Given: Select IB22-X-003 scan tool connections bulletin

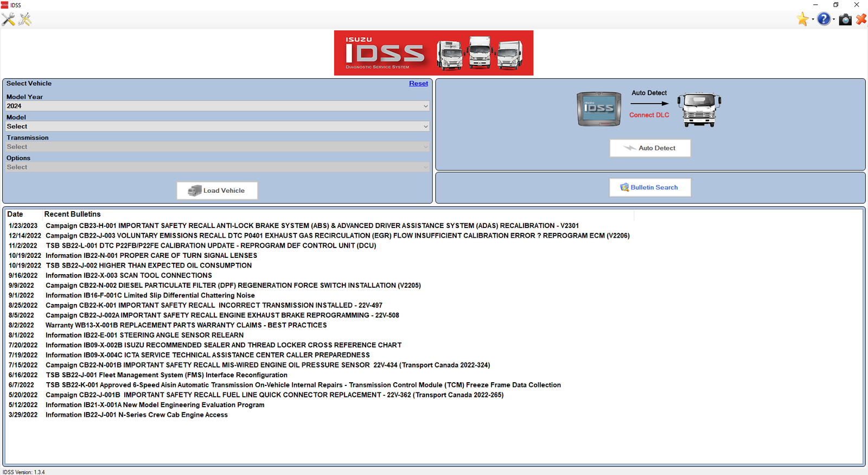Looking at the screenshot, I should [x=129, y=276].
